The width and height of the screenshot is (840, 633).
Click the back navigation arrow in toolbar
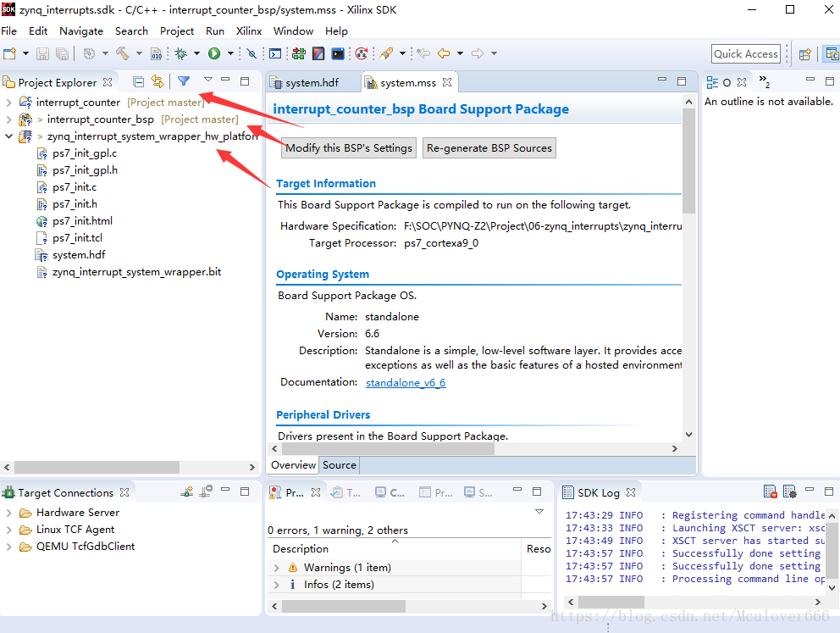[x=443, y=53]
